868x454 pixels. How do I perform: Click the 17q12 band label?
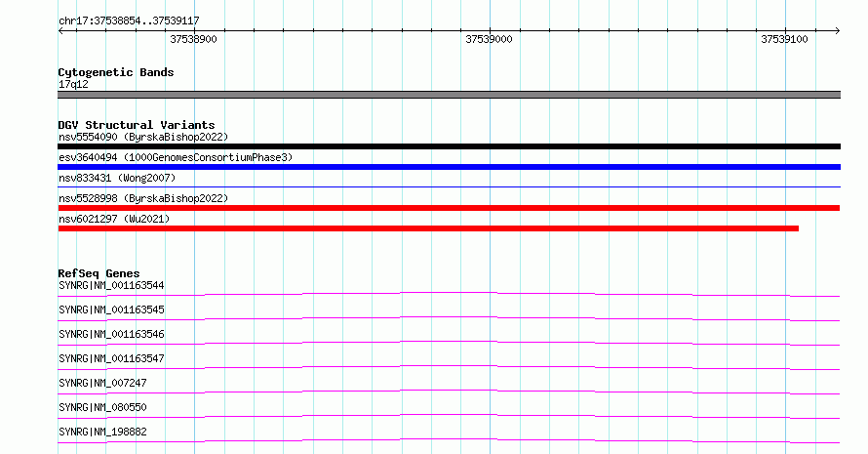73,84
